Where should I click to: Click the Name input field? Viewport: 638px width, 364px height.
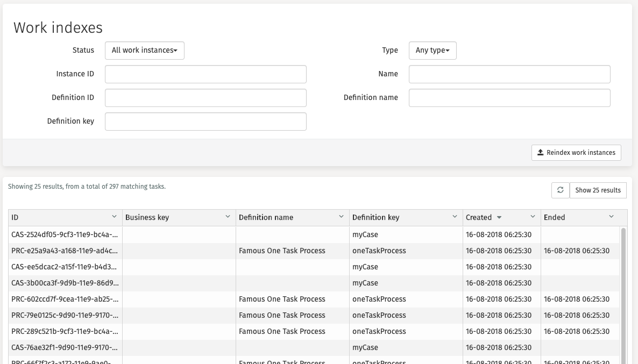click(x=509, y=74)
